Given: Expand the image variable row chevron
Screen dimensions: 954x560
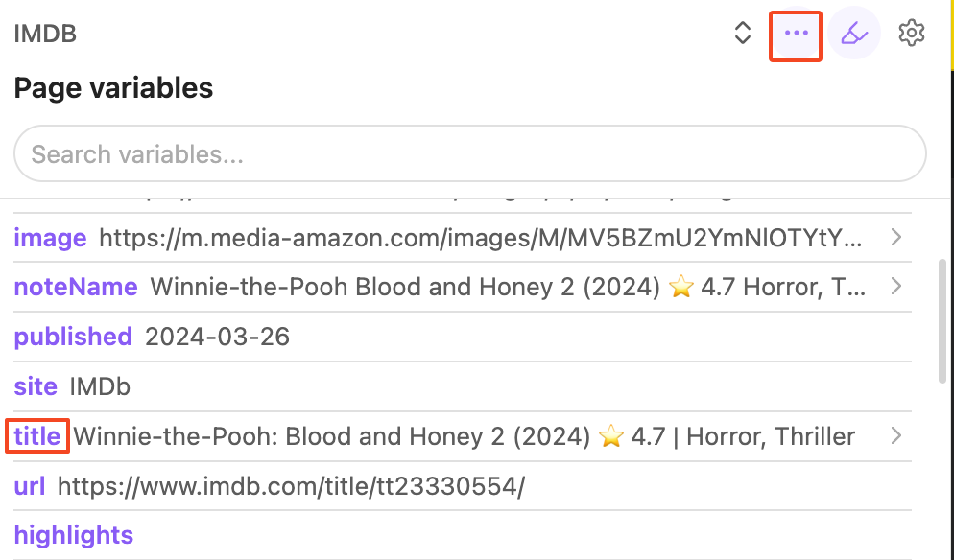Looking at the screenshot, I should [x=895, y=237].
